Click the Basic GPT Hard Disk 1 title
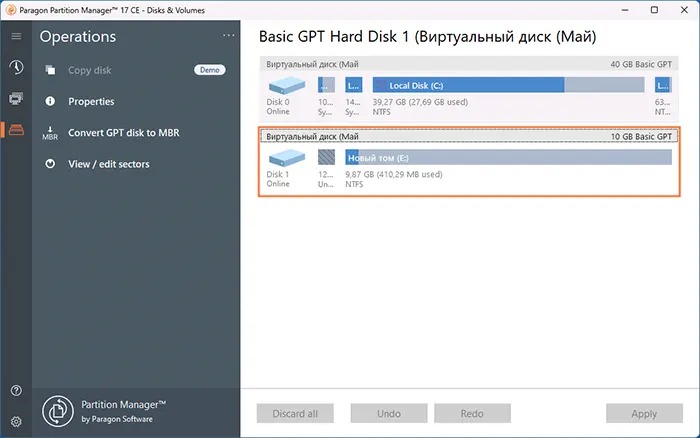The height and width of the screenshot is (438, 700). point(428,36)
